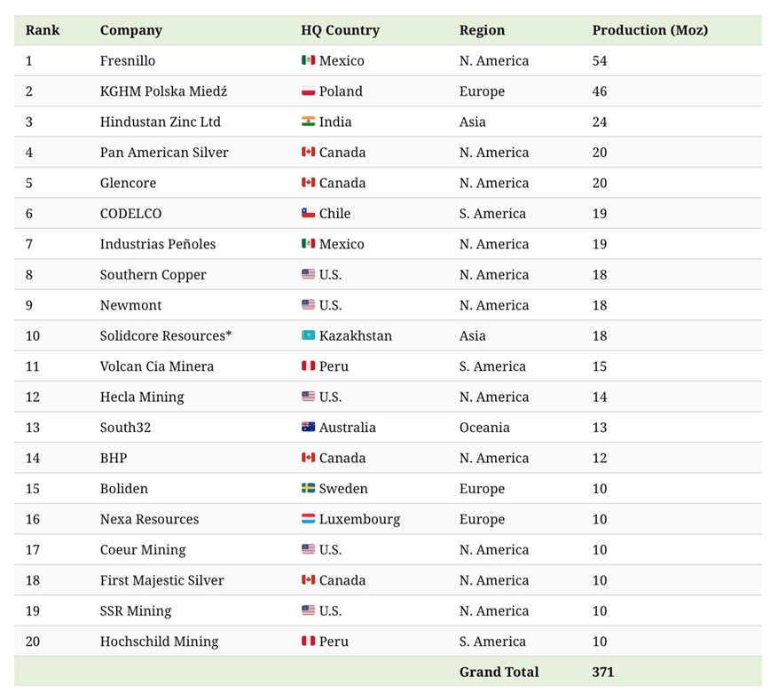The width and height of the screenshot is (778, 700).
Task: Click the Rank column header
Action: point(43,30)
